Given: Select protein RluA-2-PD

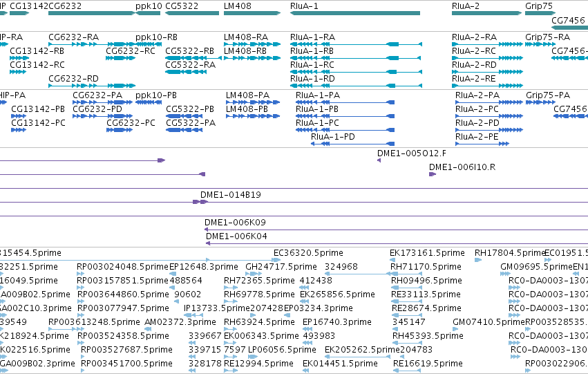Looking at the screenshot, I should tap(489, 130).
